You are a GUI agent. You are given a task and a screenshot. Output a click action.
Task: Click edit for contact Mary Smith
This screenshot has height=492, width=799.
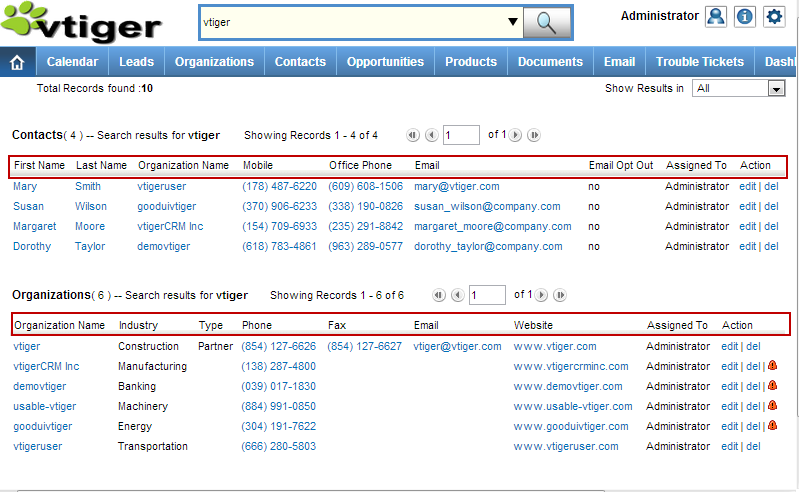pos(748,186)
